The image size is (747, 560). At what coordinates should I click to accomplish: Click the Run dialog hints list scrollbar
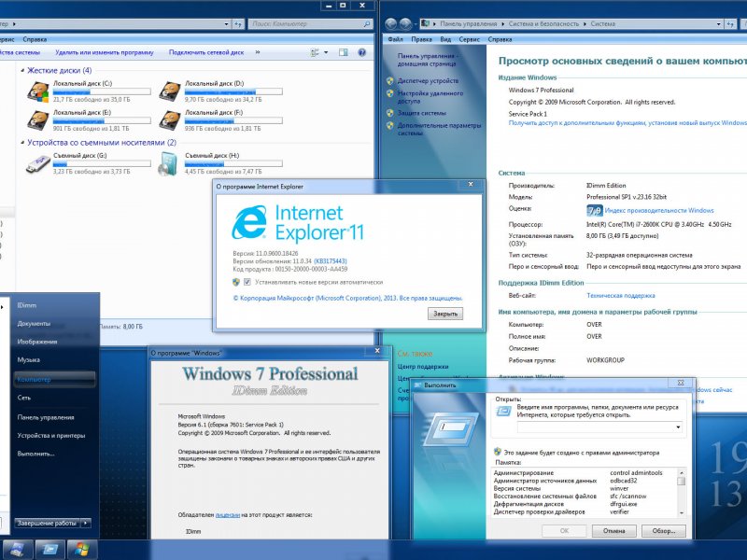682,493
